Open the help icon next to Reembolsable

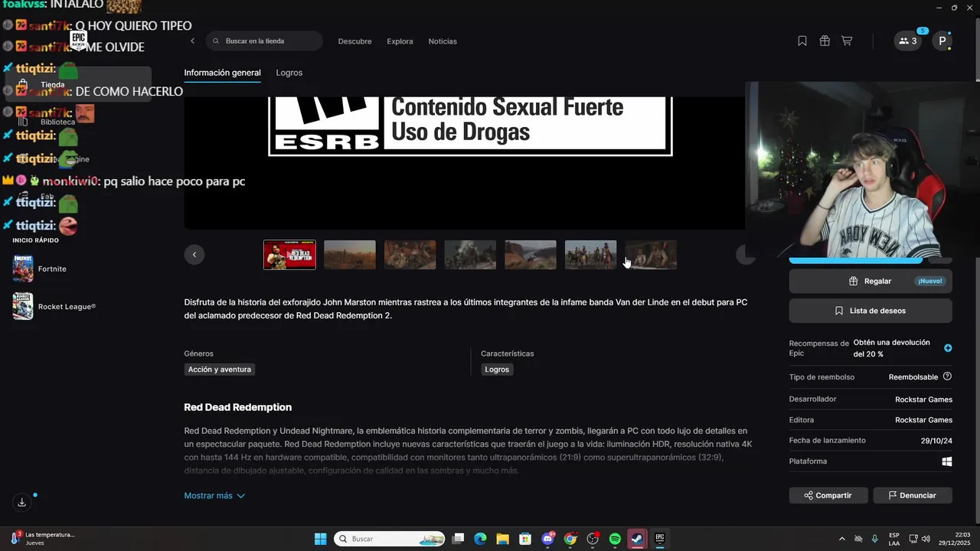click(947, 377)
